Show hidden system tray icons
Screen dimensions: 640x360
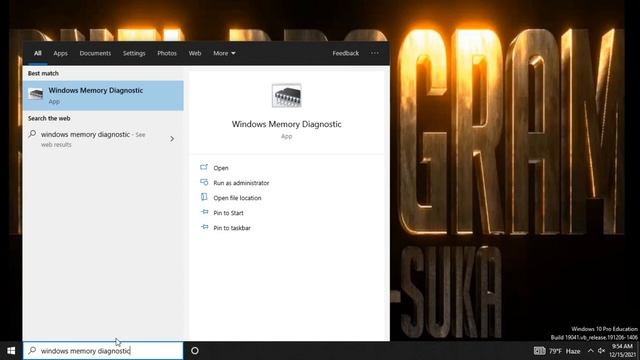tap(591, 351)
